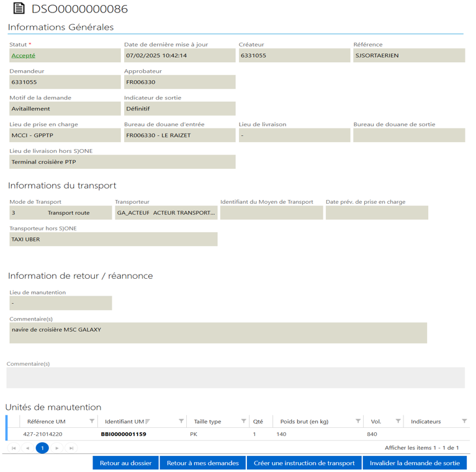Go to last page of items
Screen dimensions: 476x472
71,448
